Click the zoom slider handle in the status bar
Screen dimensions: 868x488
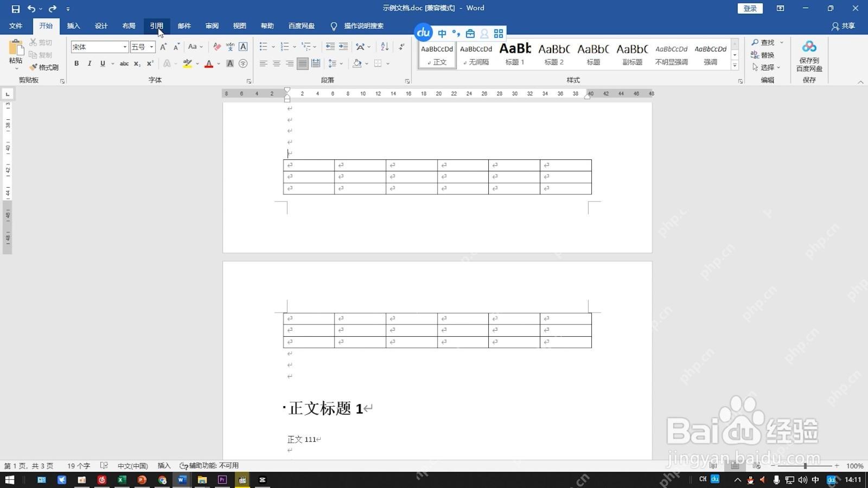pos(805,466)
